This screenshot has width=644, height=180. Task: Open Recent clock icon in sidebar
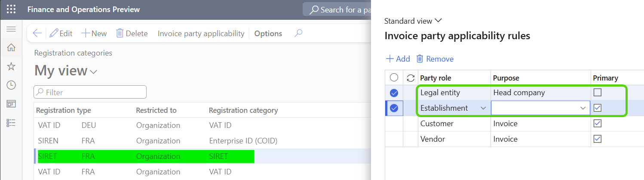click(11, 85)
